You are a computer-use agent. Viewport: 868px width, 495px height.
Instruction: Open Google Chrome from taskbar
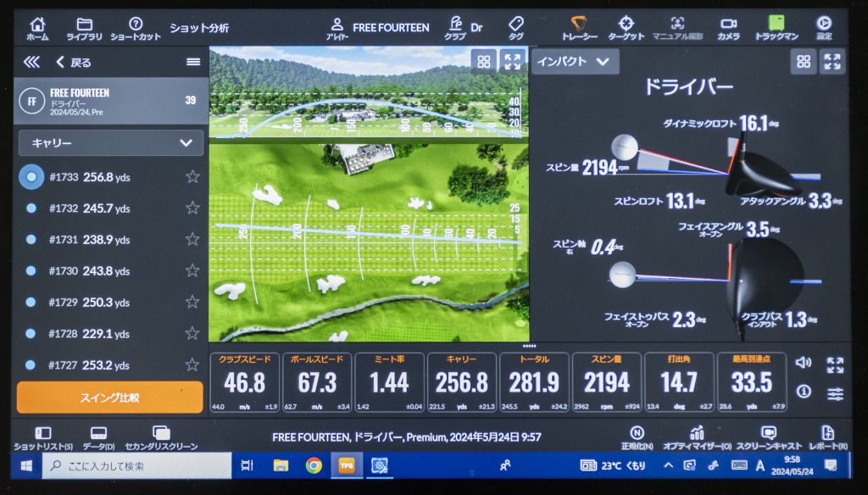coord(314,465)
